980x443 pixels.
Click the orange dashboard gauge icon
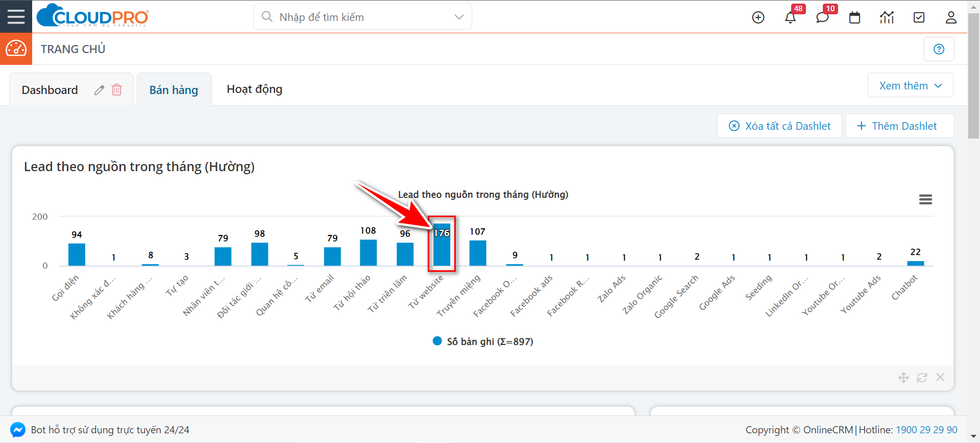pos(16,49)
